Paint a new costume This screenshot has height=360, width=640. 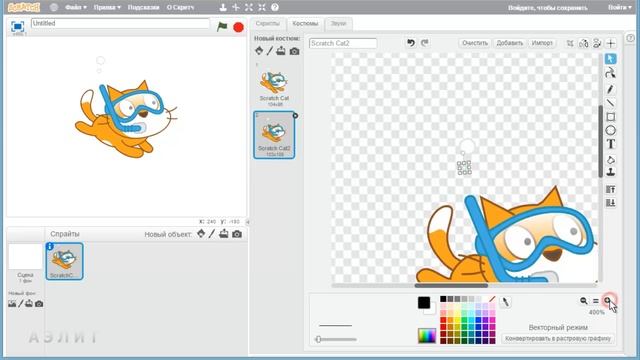270,51
